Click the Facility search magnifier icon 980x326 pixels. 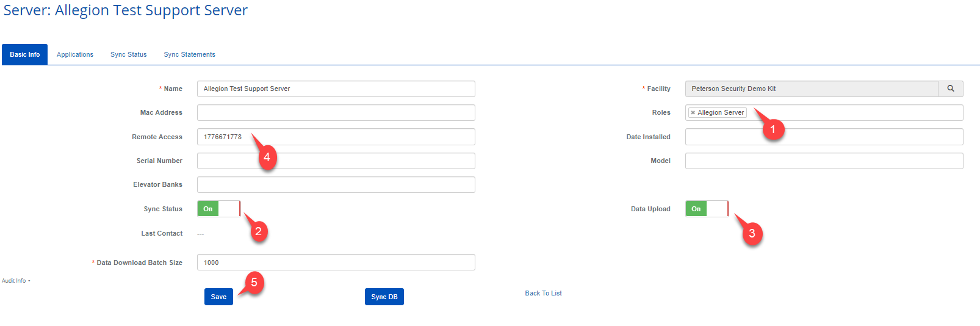(x=950, y=89)
